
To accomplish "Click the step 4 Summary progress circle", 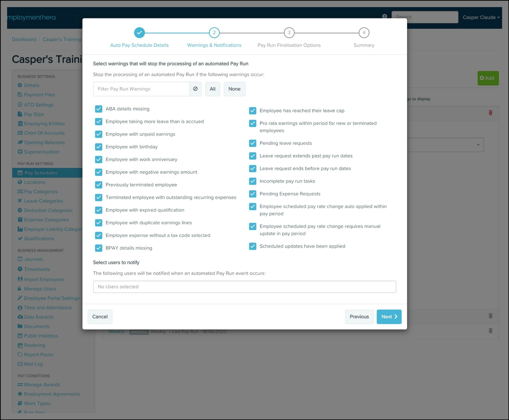I will (x=364, y=33).
